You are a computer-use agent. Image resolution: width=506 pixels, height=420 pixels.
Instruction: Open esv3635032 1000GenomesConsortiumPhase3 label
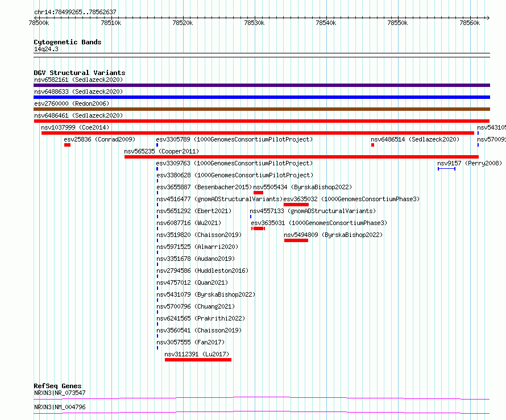(351, 199)
